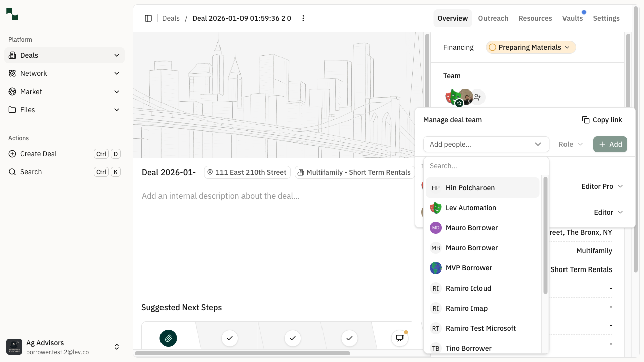Toggle the sidebar collapse icon near breadcrumbs

[148, 18]
